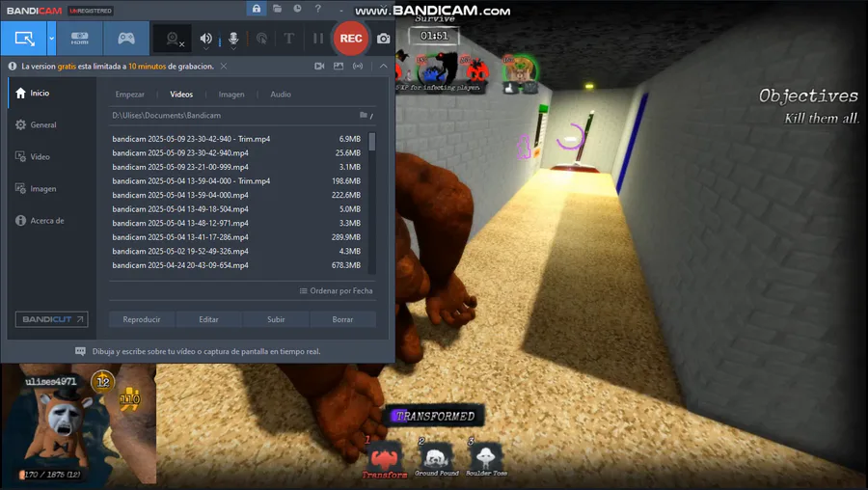Image resolution: width=868 pixels, height=490 pixels.
Task: Select bandicam 2025-05-09 23-30-42-940.mp4 25.6MB file
Action: [237, 152]
